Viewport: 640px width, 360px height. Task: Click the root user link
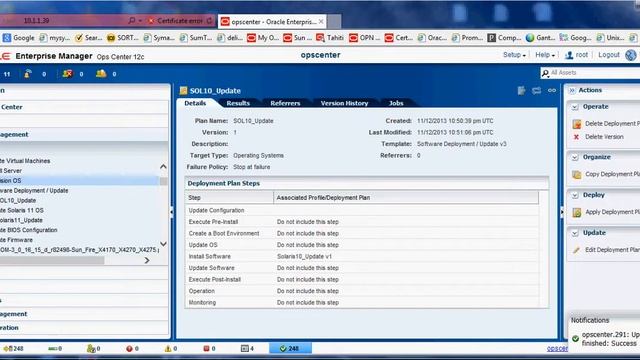582,55
